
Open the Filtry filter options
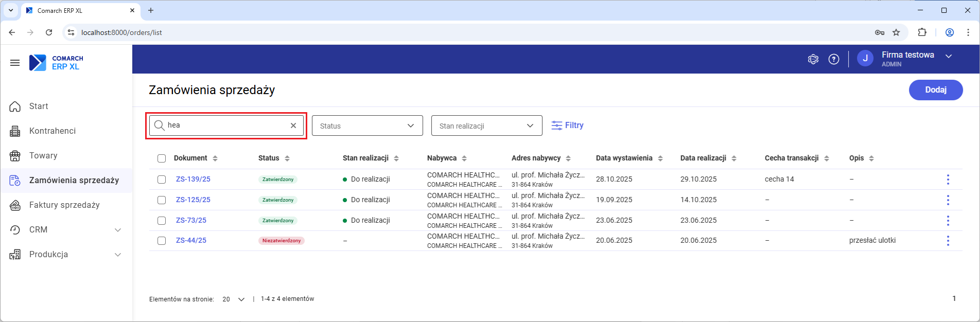click(x=567, y=126)
